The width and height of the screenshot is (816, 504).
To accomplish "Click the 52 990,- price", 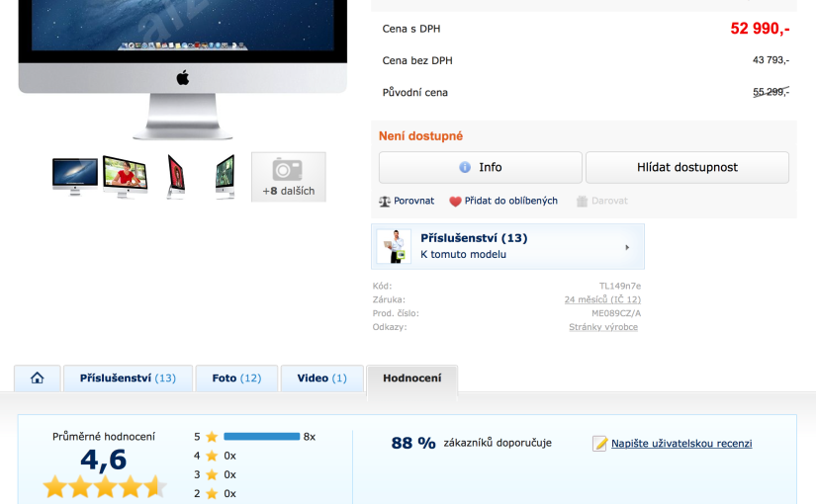I will (760, 29).
